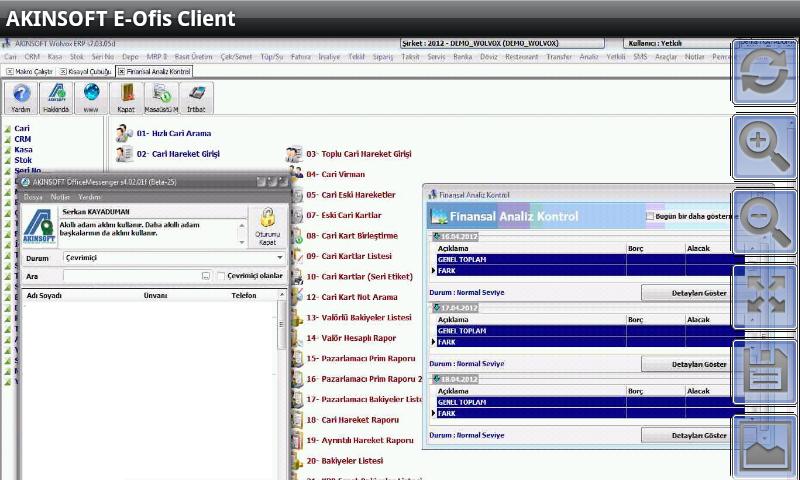Open the Banka menu

click(x=462, y=57)
